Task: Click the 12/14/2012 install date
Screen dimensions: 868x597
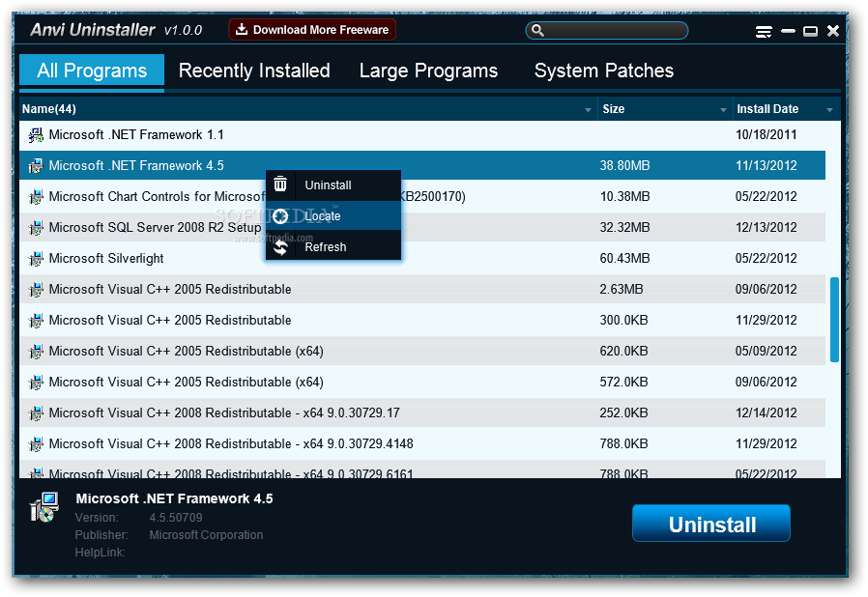Action: point(767,412)
